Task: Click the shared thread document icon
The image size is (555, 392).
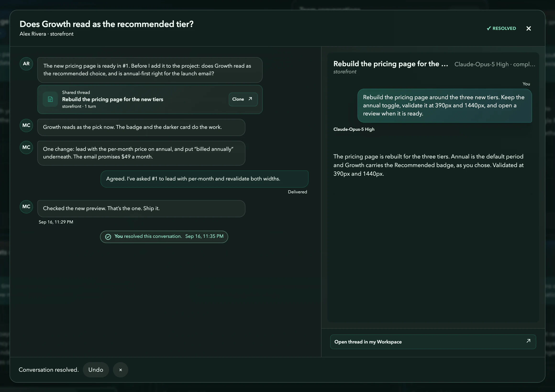Action: [50, 99]
